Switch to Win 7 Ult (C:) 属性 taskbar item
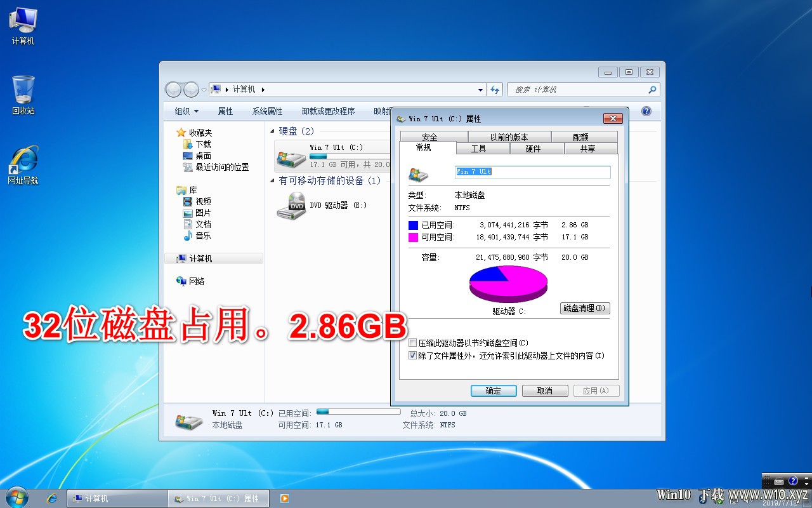The image size is (812, 508). point(218,498)
